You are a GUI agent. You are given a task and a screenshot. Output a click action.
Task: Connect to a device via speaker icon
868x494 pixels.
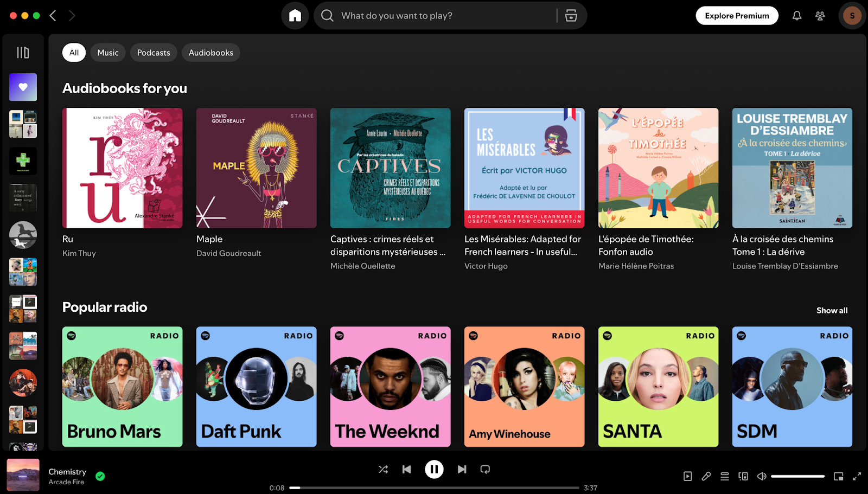point(743,476)
